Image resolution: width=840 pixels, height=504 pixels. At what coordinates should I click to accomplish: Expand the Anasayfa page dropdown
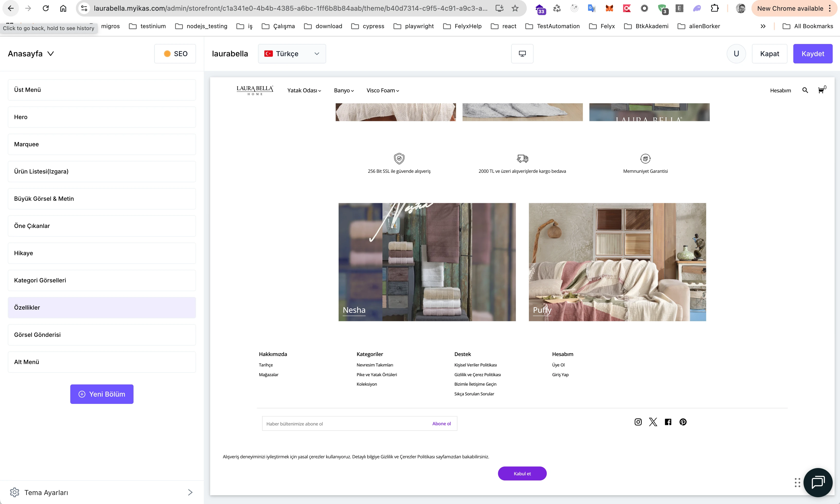[31, 54]
